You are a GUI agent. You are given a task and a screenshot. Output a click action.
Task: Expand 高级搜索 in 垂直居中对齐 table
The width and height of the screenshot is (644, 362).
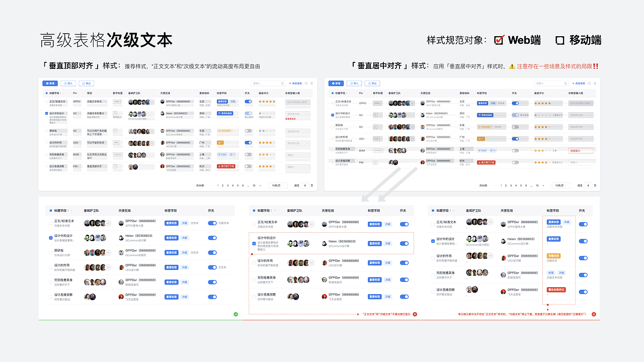[x=579, y=83]
